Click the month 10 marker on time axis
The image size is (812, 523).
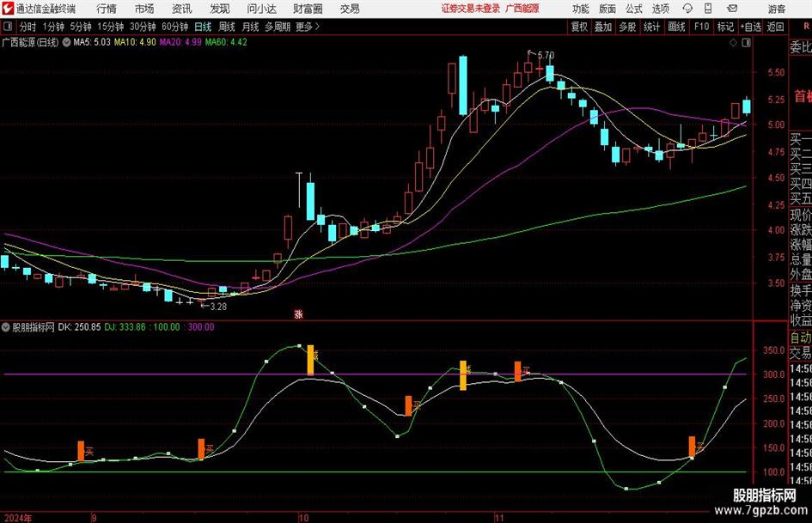[x=303, y=517]
